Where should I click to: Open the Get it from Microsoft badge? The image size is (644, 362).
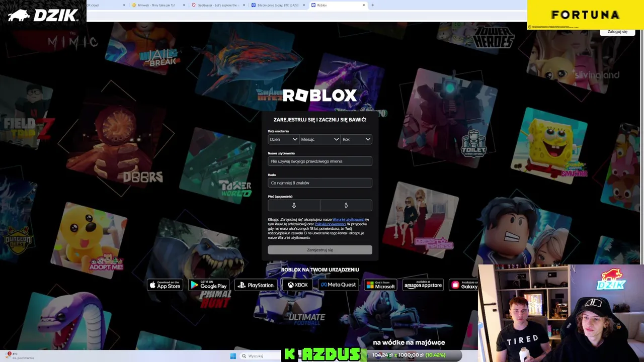point(380,285)
